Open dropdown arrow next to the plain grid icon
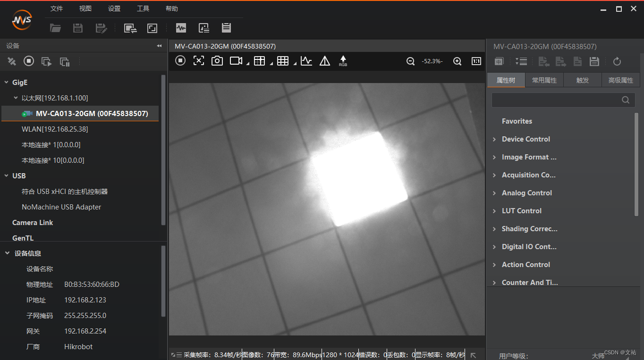The image size is (644, 360). 295,64
